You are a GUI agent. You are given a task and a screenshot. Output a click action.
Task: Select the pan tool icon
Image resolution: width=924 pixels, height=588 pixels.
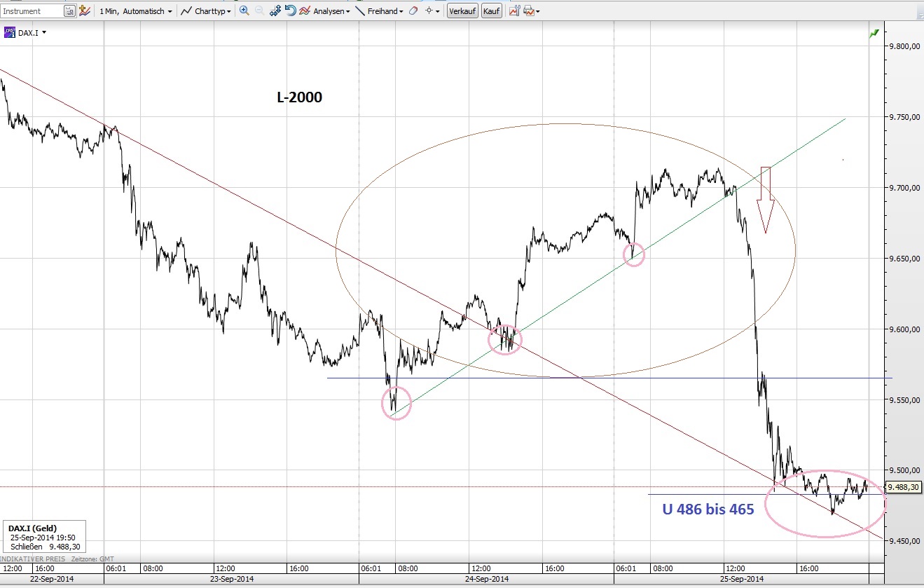click(x=277, y=11)
